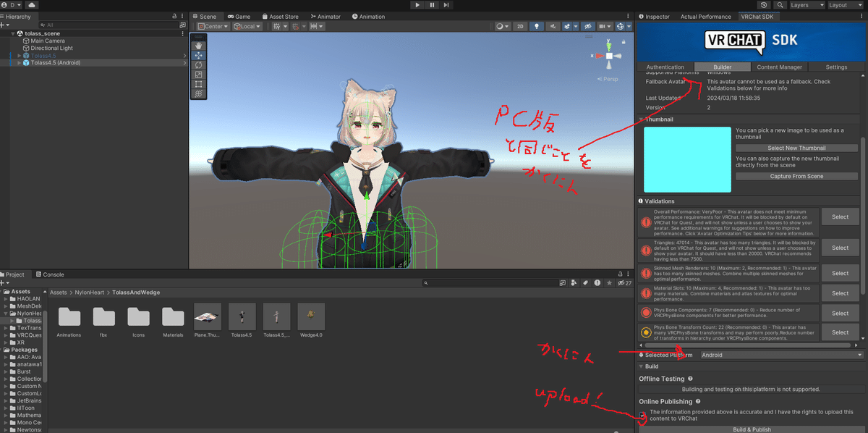This screenshot has height=433, width=868.
Task: Select the Rect tool in Scene toolbar
Action: click(x=199, y=84)
